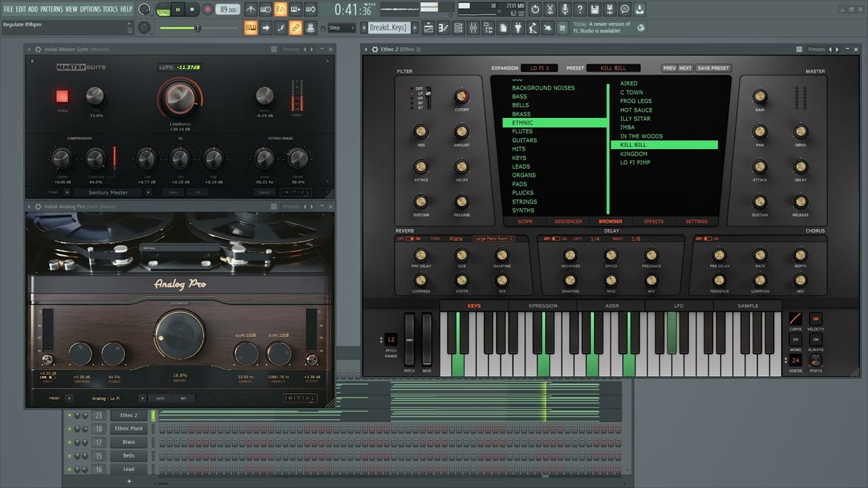868x488 pixels.
Task: Click the Bypass button in Master Suite
Action: coord(264,192)
